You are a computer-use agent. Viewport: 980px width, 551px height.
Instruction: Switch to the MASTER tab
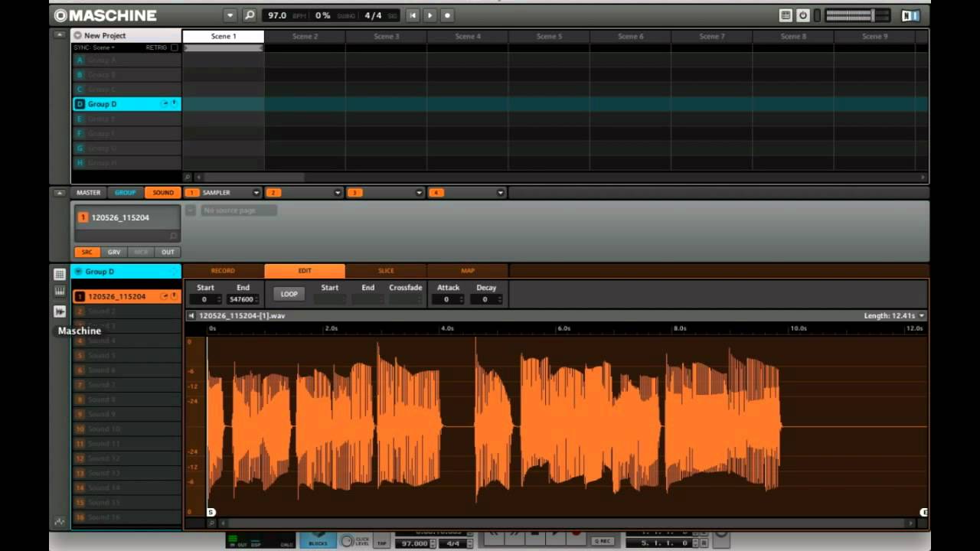point(88,193)
